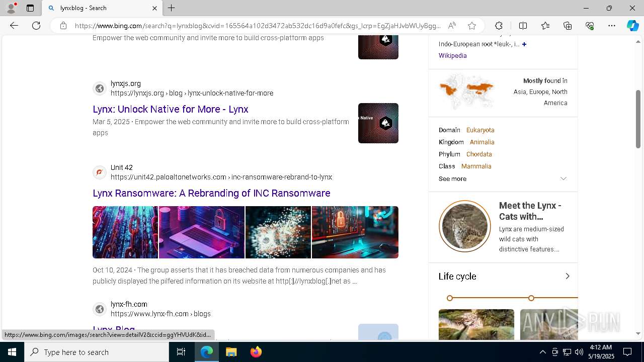Click the lynxjs.org site globe icon
Image resolution: width=644 pixels, height=362 pixels.
(100, 88)
